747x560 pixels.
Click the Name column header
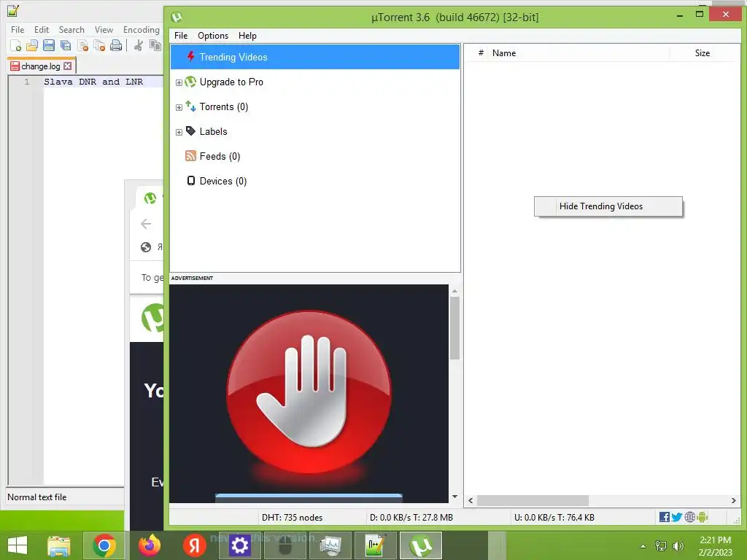[x=504, y=52]
